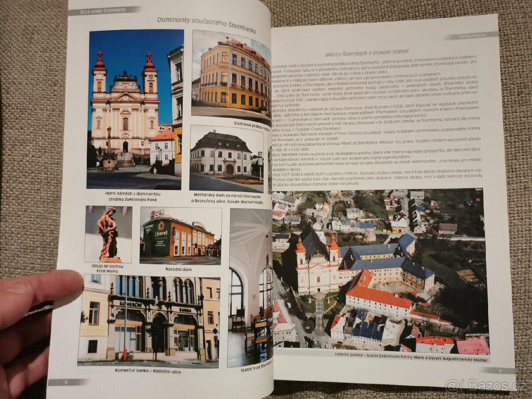Click the caption 'Komerční banka – Radniční ulice'

click(x=148, y=371)
